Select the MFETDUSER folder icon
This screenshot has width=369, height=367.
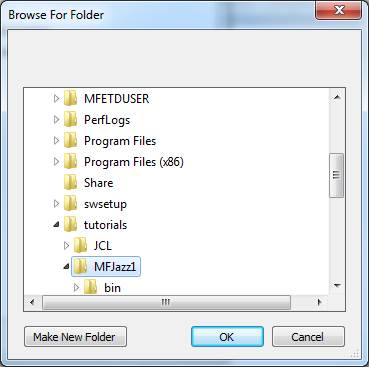click(x=70, y=98)
